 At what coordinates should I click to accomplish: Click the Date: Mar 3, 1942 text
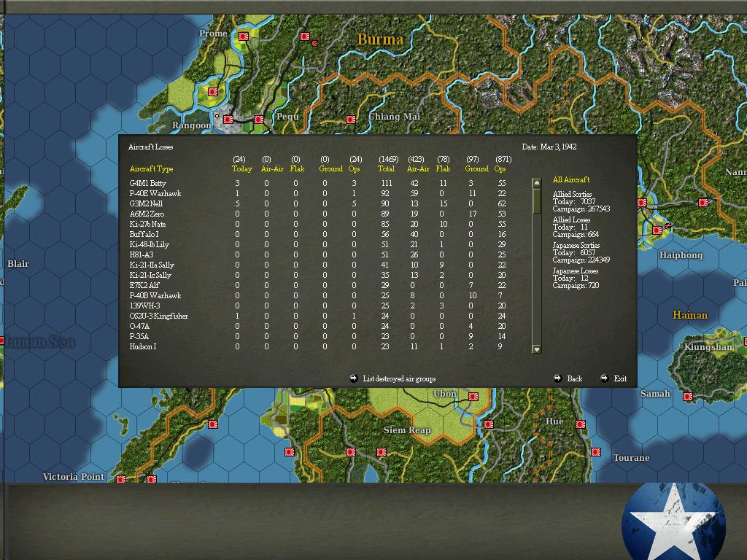point(549,147)
